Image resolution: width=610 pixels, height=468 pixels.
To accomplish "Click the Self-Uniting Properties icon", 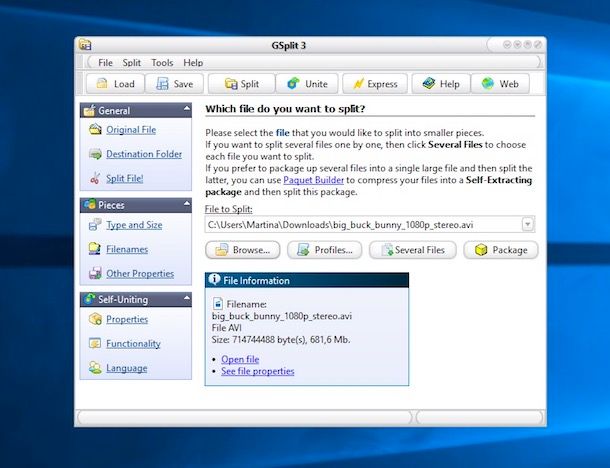I will coord(95,319).
